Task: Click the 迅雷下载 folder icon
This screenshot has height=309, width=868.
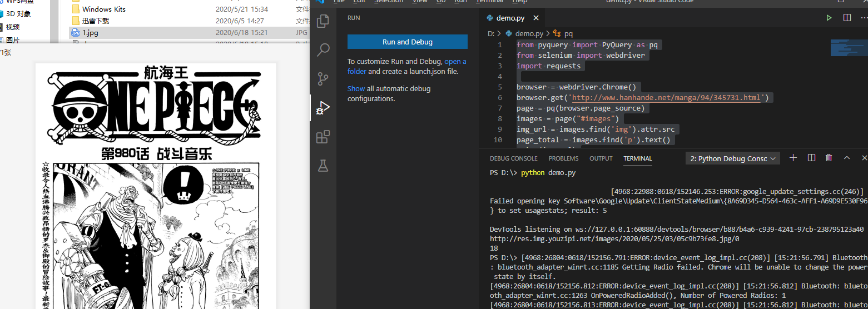Action: (x=76, y=21)
